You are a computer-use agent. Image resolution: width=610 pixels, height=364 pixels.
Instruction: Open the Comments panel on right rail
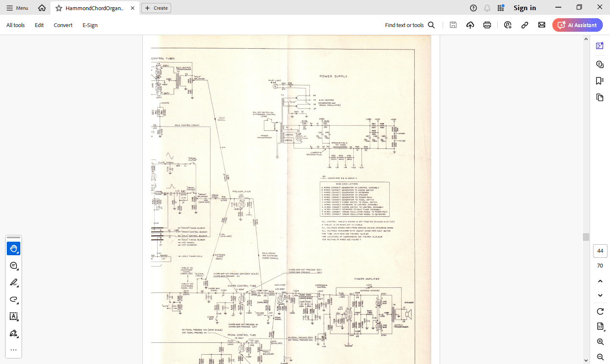click(x=600, y=64)
